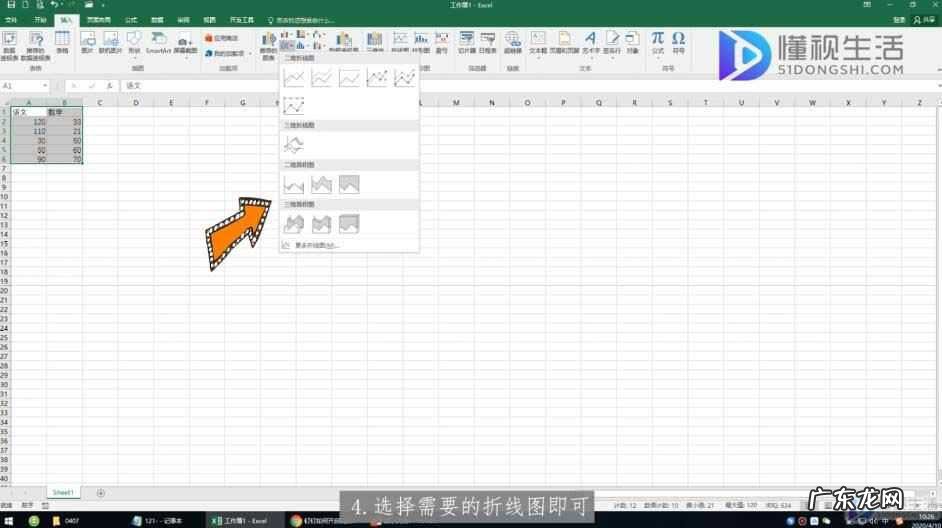Insert a WordArt text object
Image resolution: width=942 pixels, height=528 pixels.
click(590, 41)
